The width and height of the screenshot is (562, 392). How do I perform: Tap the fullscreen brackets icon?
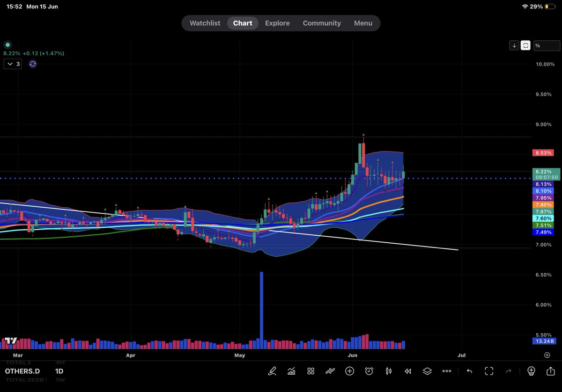coord(489,371)
